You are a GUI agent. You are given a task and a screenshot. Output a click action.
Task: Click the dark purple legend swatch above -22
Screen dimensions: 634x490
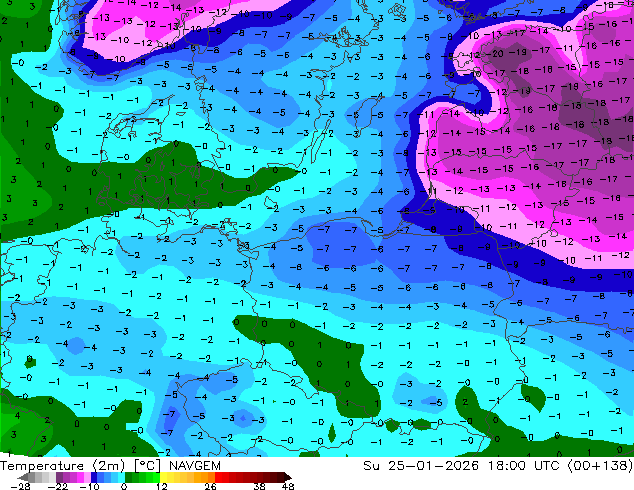point(59,477)
